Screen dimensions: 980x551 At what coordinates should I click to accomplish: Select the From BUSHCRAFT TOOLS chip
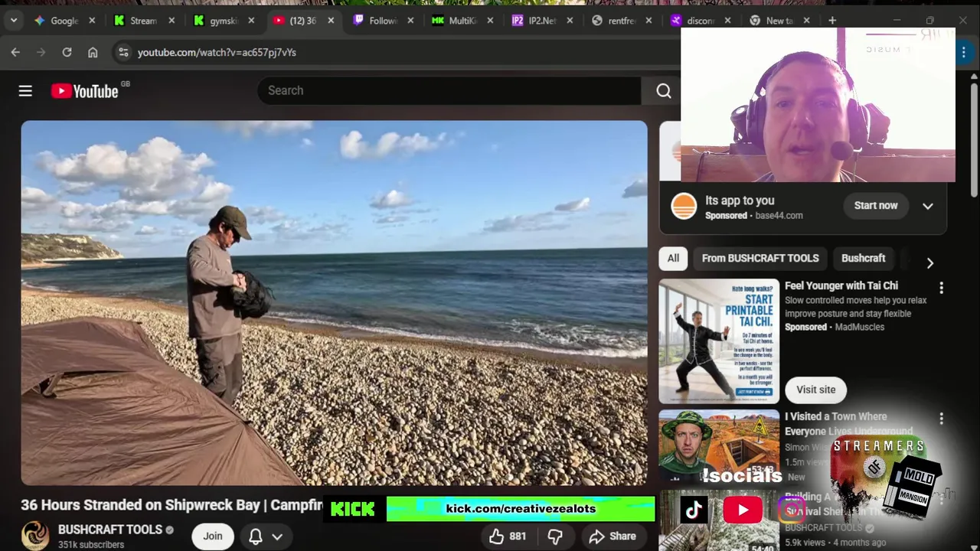point(760,259)
